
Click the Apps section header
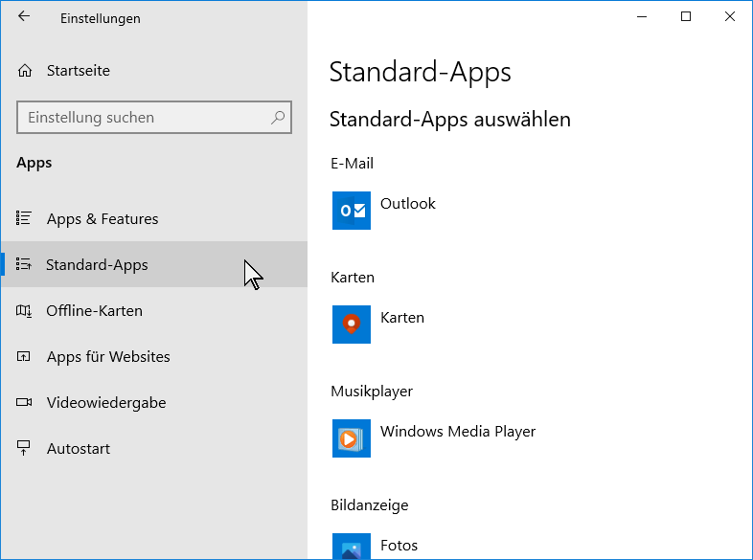[x=34, y=163]
